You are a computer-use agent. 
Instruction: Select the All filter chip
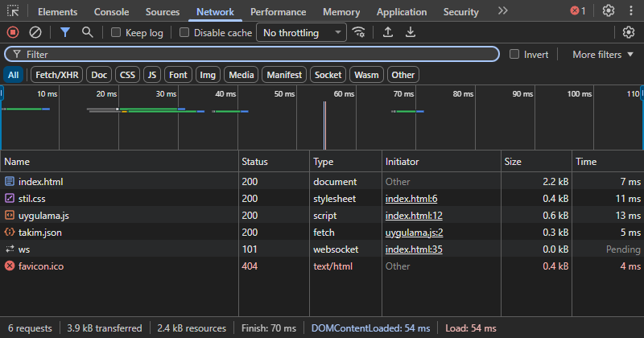click(x=13, y=75)
